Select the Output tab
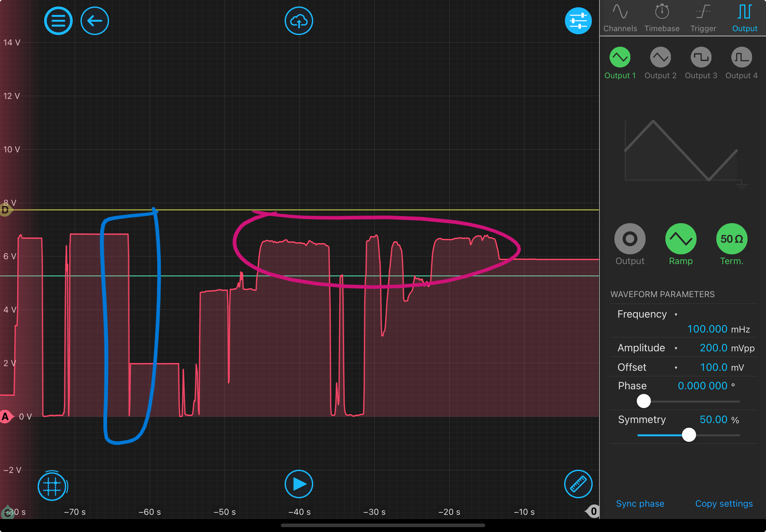 (x=745, y=18)
